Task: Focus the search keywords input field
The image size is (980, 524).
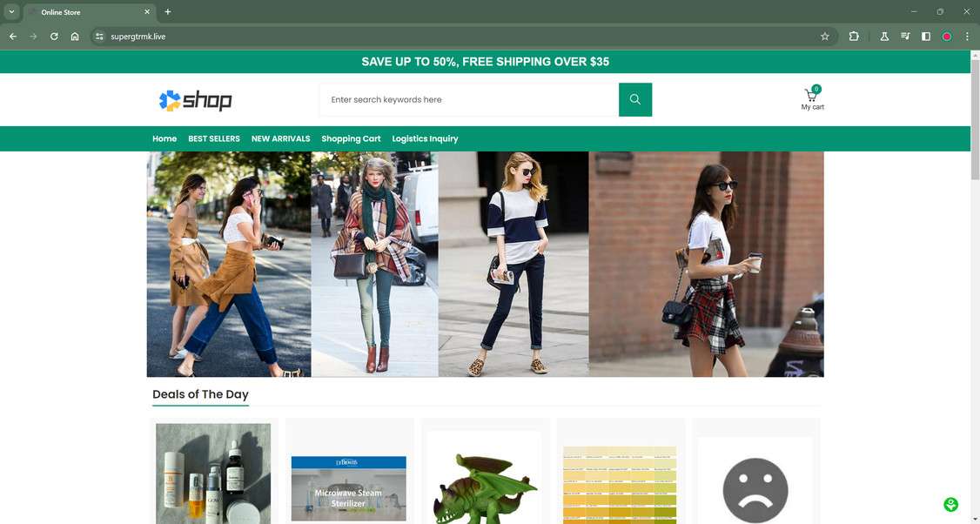Action: 469,99
